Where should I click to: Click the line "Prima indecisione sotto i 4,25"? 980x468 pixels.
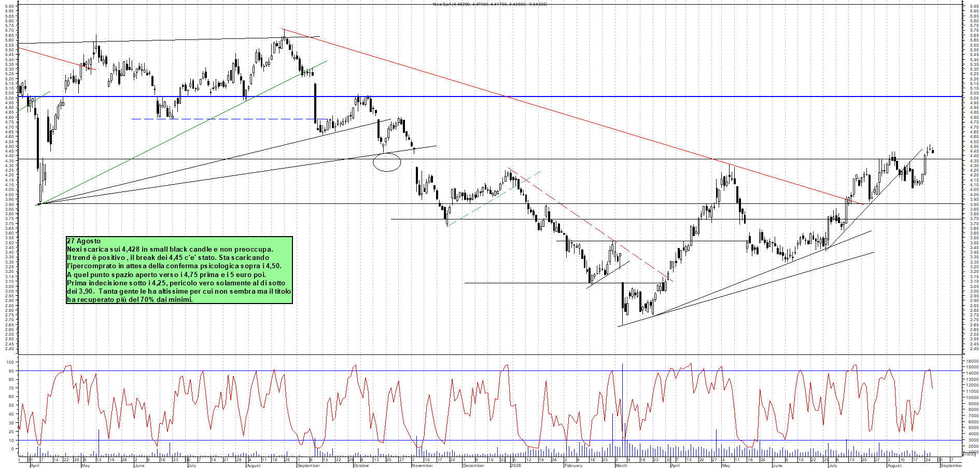pyautogui.click(x=176, y=283)
